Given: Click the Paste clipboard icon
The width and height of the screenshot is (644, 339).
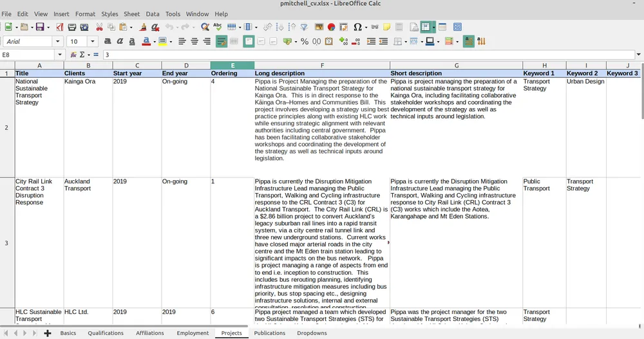Looking at the screenshot, I should (x=123, y=27).
